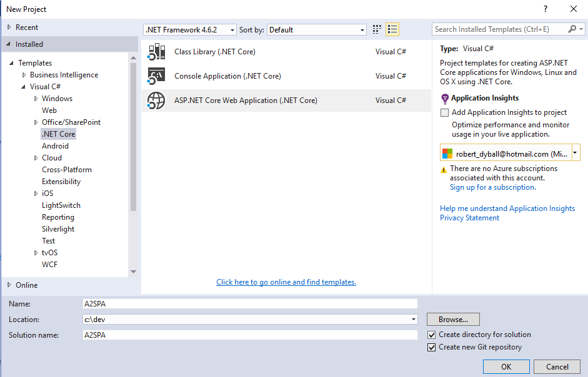Click the Name text field
The height and width of the screenshot is (377, 588).
250,303
